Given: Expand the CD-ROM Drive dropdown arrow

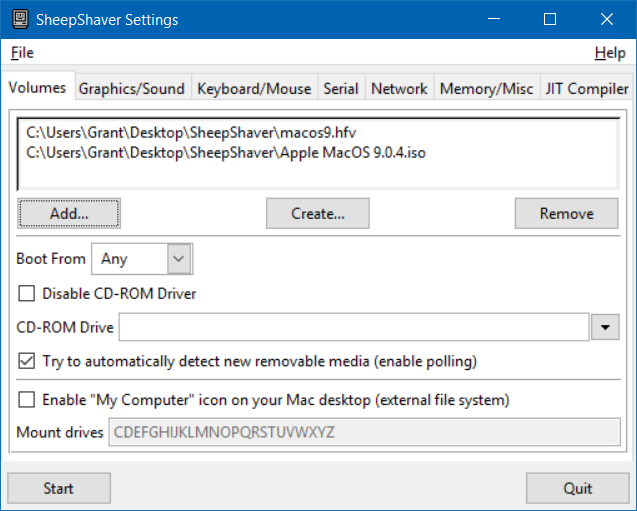Looking at the screenshot, I should click(x=606, y=327).
